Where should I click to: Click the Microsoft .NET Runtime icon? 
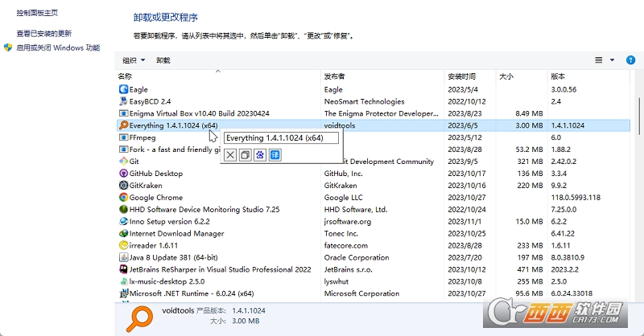coord(123,293)
